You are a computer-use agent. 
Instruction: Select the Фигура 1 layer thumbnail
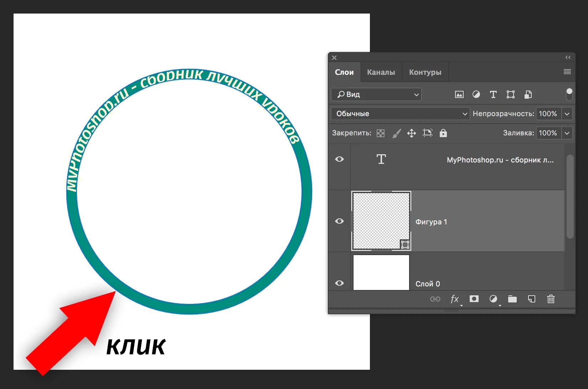pos(381,221)
